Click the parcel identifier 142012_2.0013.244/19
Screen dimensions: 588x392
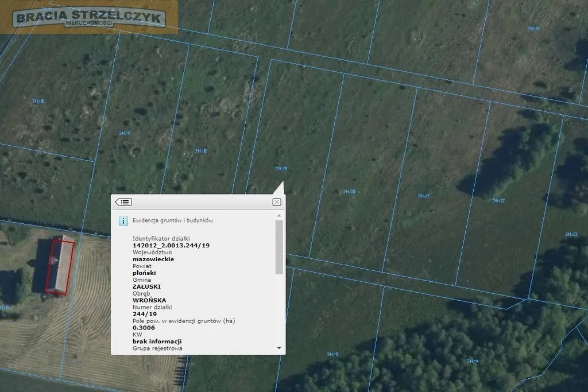(171, 245)
